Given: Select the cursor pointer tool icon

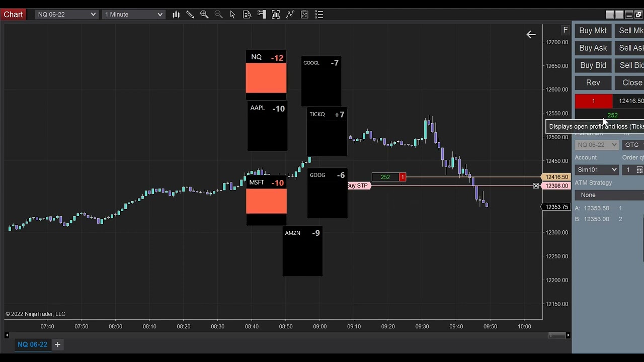Looking at the screenshot, I should click(232, 15).
